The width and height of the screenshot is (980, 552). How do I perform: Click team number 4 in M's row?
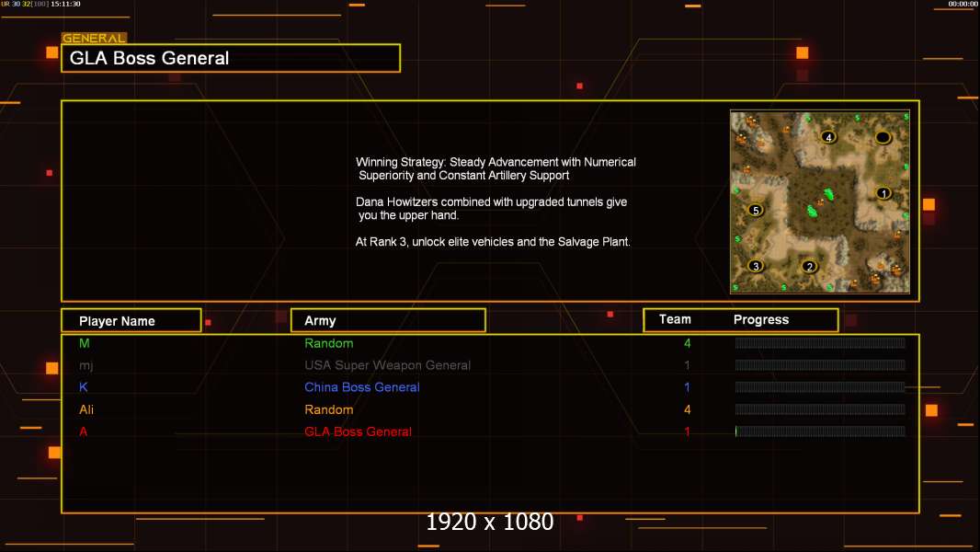coord(687,343)
